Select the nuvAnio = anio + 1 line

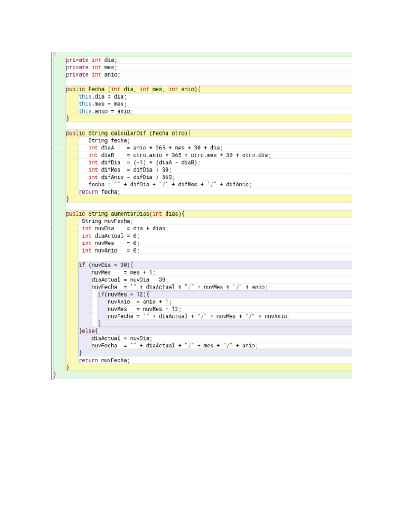coord(140,302)
